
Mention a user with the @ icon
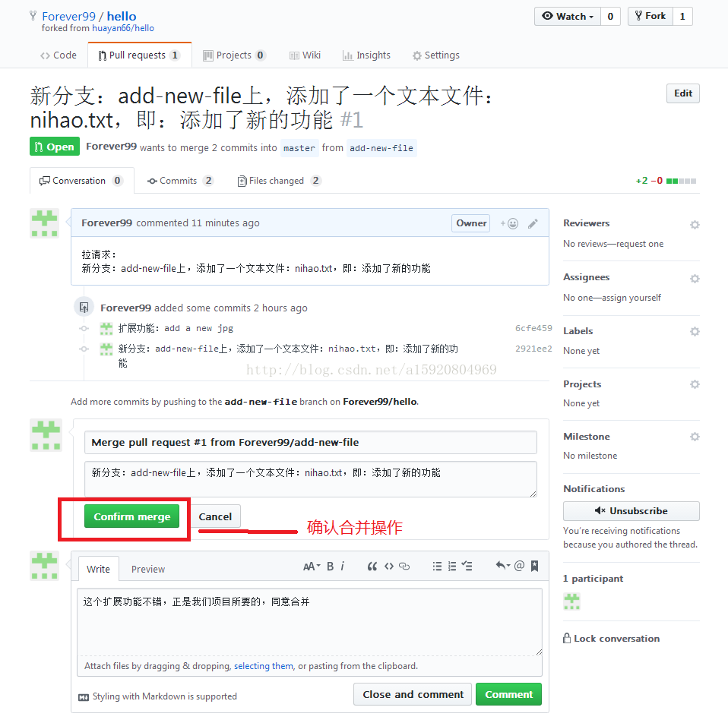click(520, 566)
